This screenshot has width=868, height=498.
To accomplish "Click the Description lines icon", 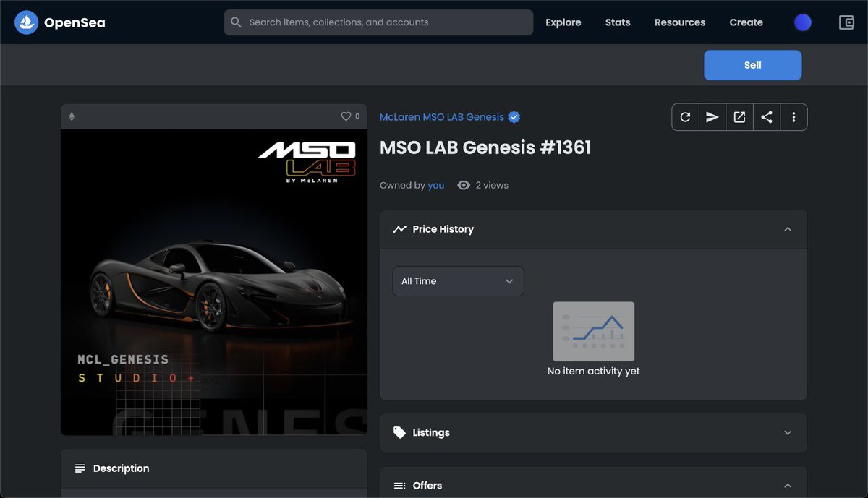I will point(80,468).
